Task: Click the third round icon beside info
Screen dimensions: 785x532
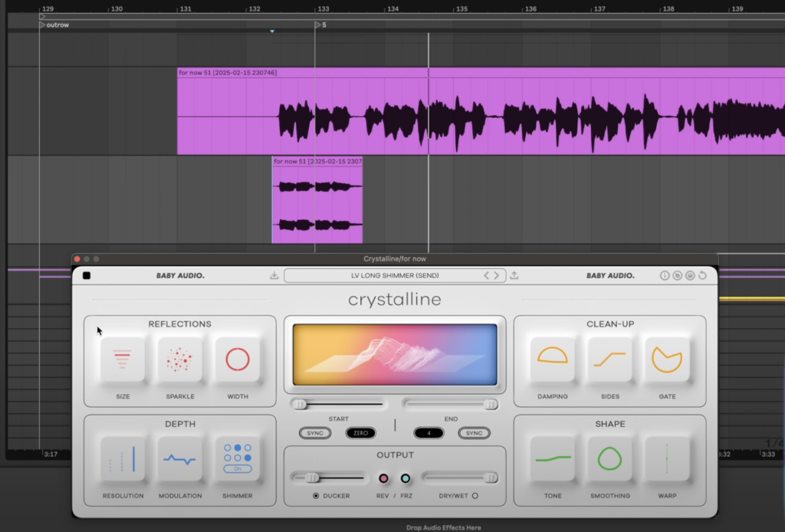Action: pyautogui.click(x=690, y=276)
